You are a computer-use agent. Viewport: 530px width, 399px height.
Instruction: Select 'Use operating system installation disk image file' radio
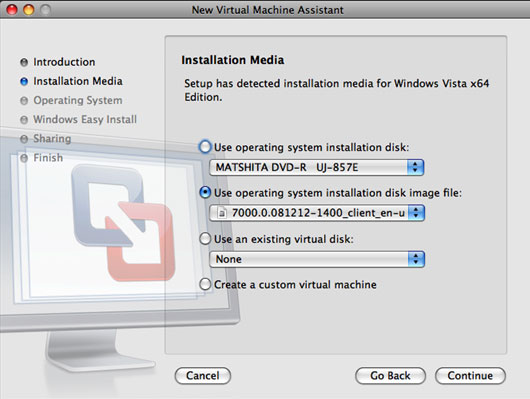pos(205,193)
